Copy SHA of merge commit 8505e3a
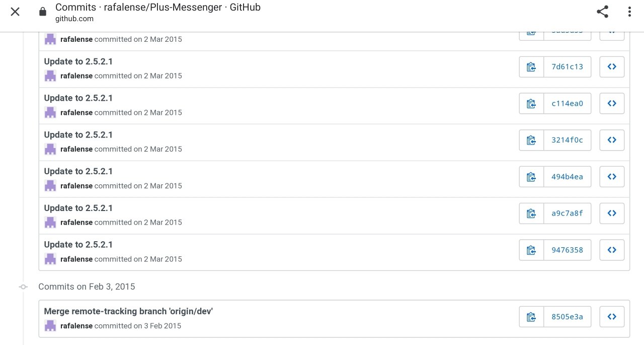 click(x=531, y=317)
